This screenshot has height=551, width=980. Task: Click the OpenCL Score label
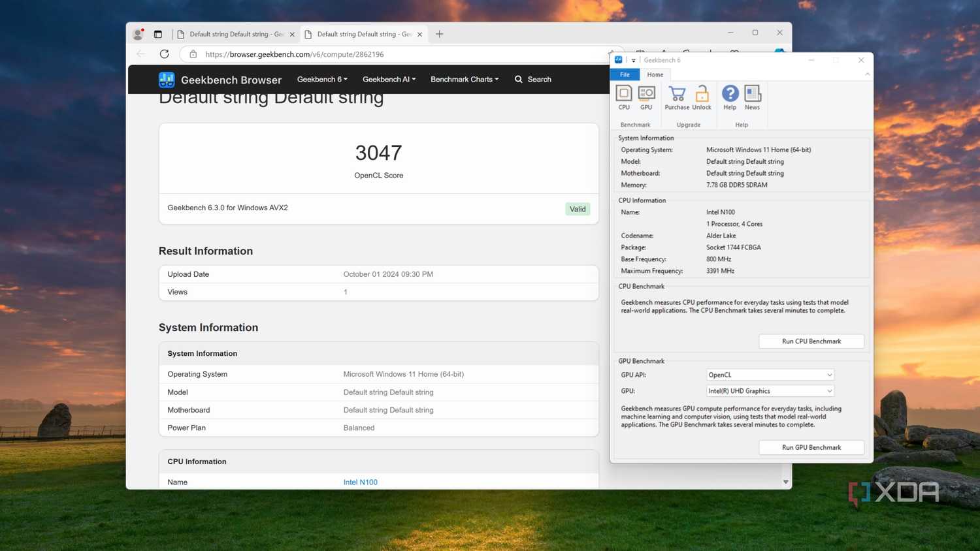coord(378,176)
